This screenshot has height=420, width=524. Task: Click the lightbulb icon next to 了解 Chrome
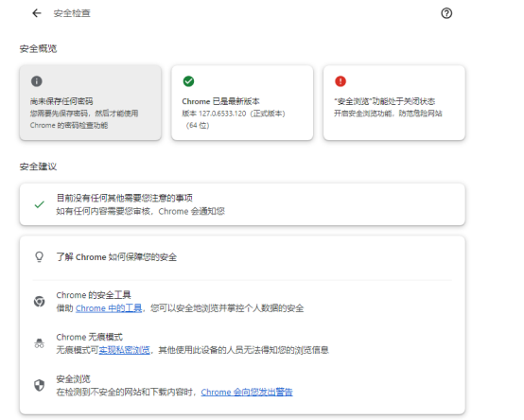(x=39, y=257)
